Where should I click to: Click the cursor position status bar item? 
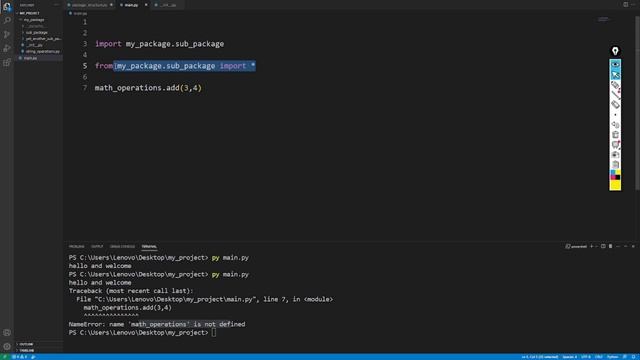[x=540, y=357]
